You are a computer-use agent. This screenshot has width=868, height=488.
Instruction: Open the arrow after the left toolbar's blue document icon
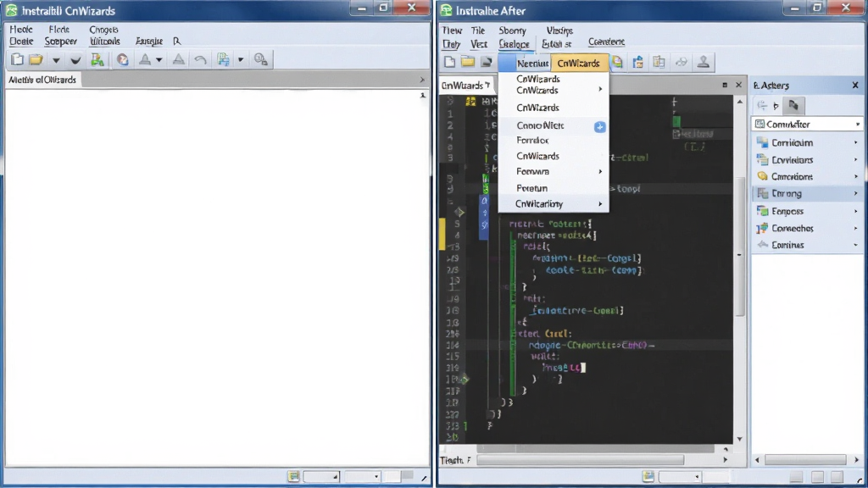pos(240,60)
